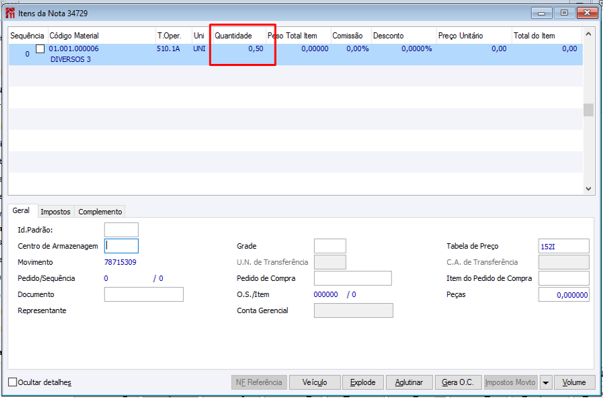Click the quantity value 0,50
Viewport: 603px width, 398px height.
click(x=256, y=49)
